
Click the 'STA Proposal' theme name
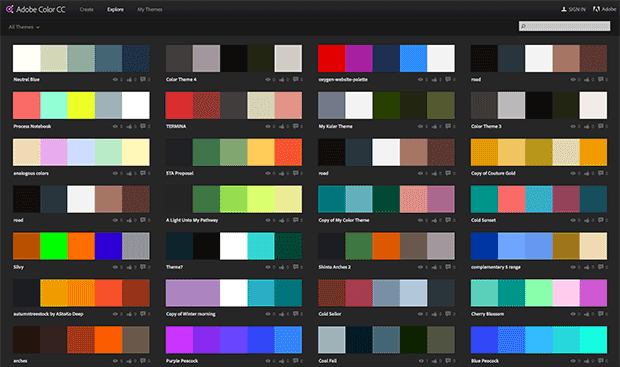(180, 173)
